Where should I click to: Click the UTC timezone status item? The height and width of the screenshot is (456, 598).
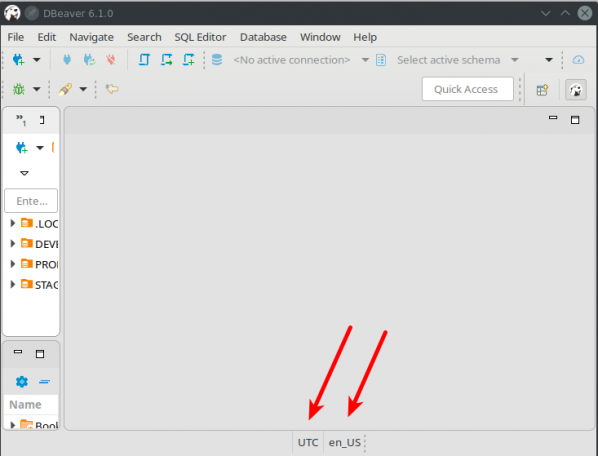[308, 442]
